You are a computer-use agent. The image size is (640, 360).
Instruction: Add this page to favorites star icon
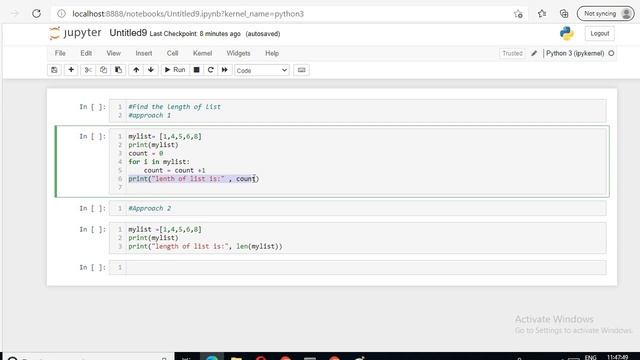point(518,14)
